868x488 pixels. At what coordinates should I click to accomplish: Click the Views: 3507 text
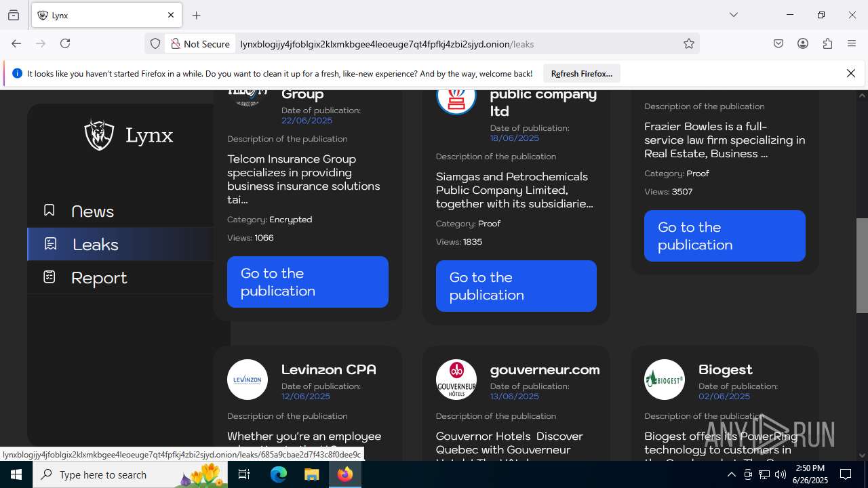[669, 192]
